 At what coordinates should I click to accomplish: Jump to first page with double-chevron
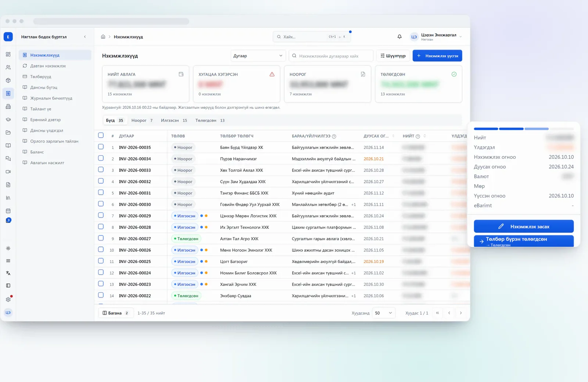click(x=437, y=313)
